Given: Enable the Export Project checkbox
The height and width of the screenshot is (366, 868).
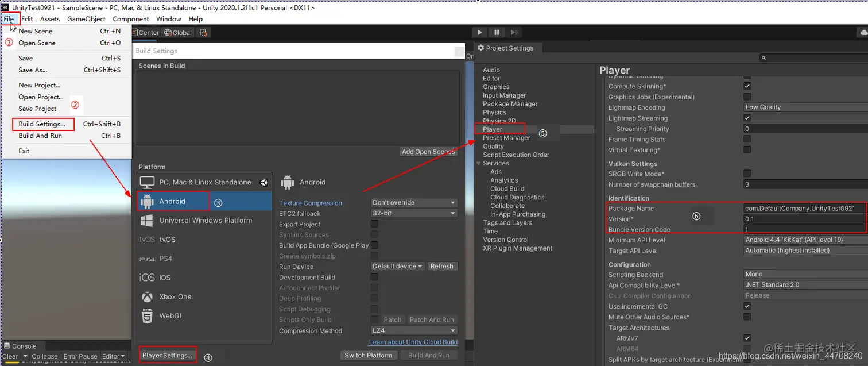Looking at the screenshot, I should coord(374,224).
